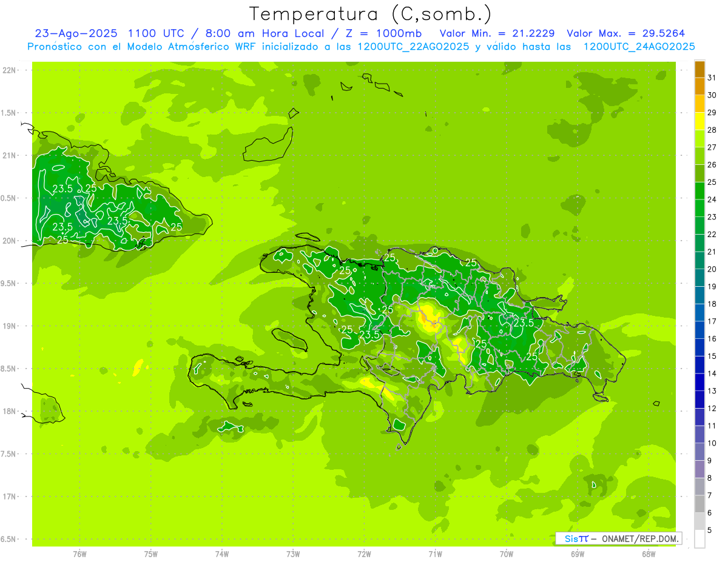Viewport: 728px width, 562px height.
Task: Click the title "Temperatura (C,somb.)"
Action: (371, 14)
